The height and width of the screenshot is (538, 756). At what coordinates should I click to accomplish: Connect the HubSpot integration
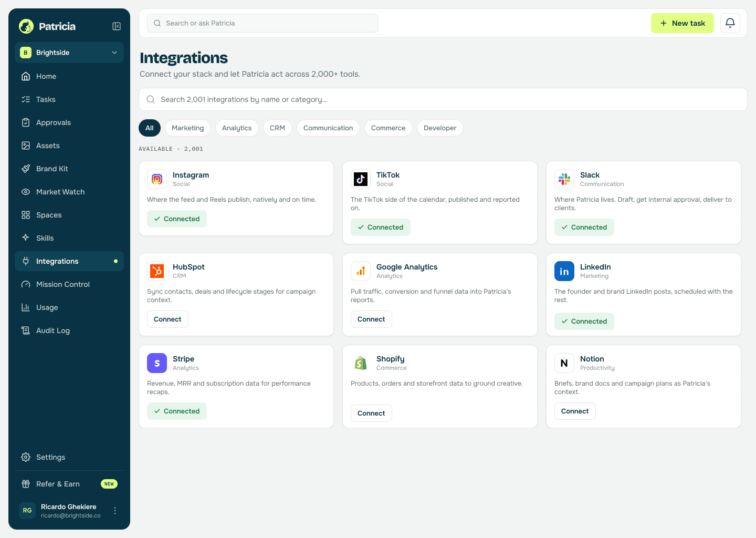167,319
